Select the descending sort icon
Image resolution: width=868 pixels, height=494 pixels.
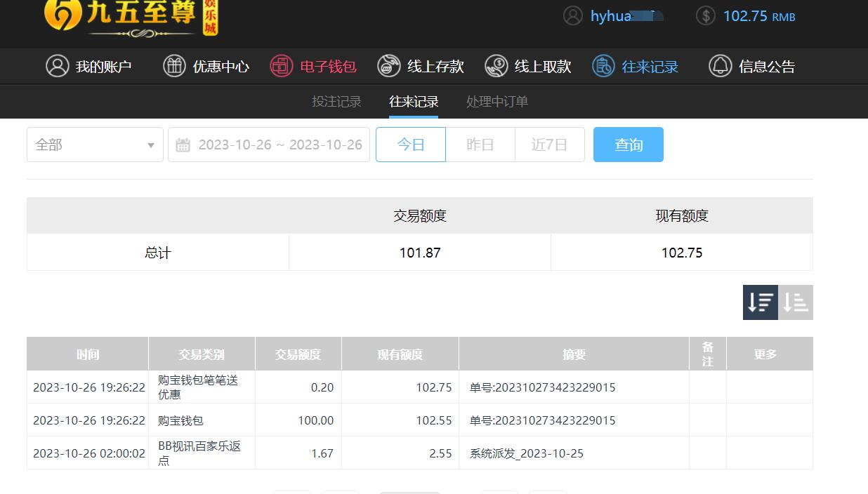[761, 302]
